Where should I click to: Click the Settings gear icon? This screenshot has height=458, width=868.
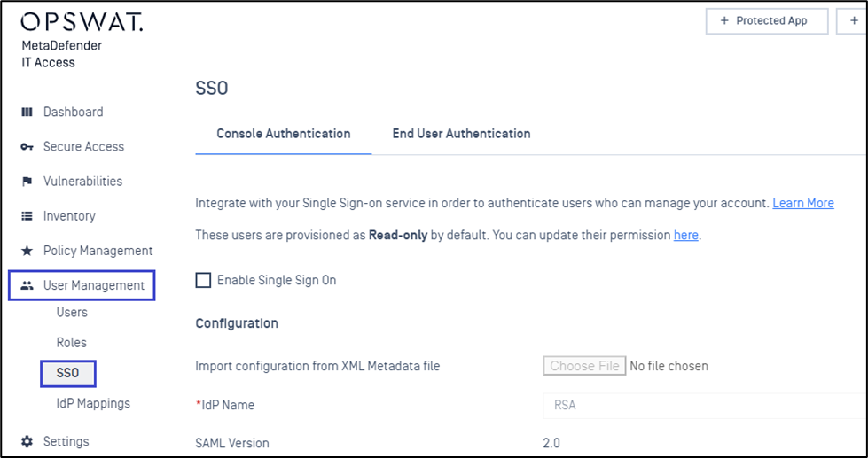tap(27, 441)
